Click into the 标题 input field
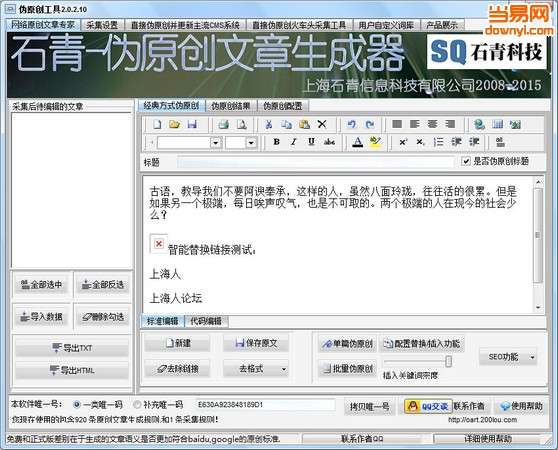 [316, 162]
